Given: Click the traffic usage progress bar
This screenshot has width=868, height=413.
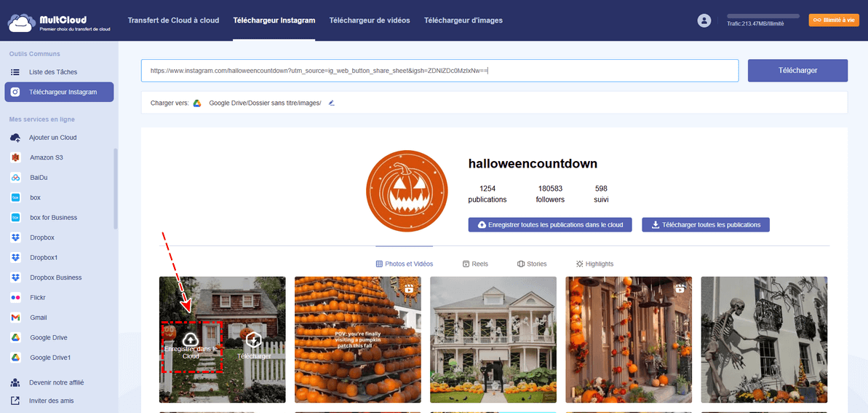Looking at the screenshot, I should click(763, 16).
